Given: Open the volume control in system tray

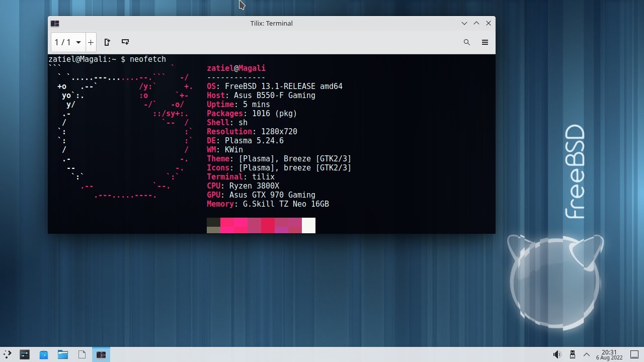Looking at the screenshot, I should coord(557,354).
